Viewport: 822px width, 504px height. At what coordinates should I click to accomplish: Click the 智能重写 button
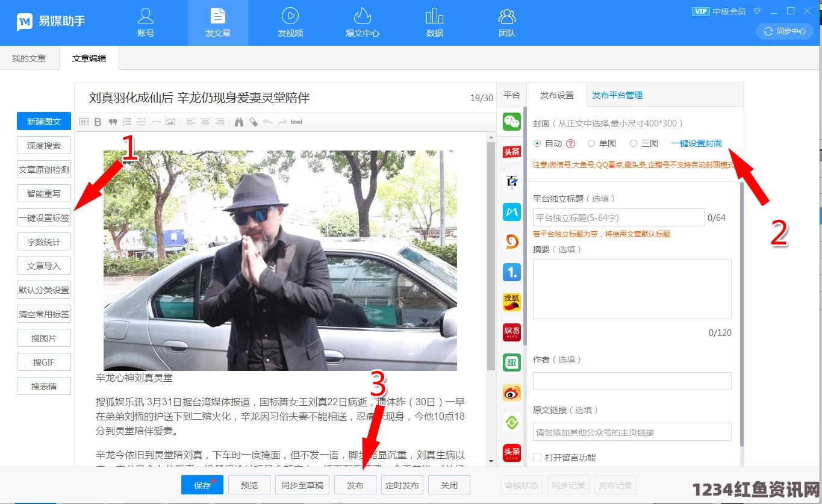pyautogui.click(x=44, y=193)
